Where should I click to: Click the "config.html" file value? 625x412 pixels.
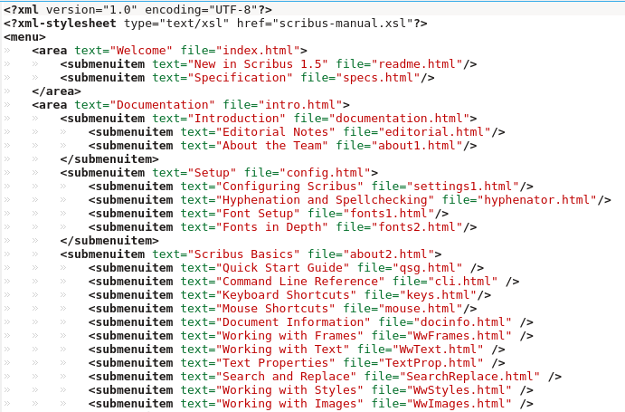pos(325,173)
